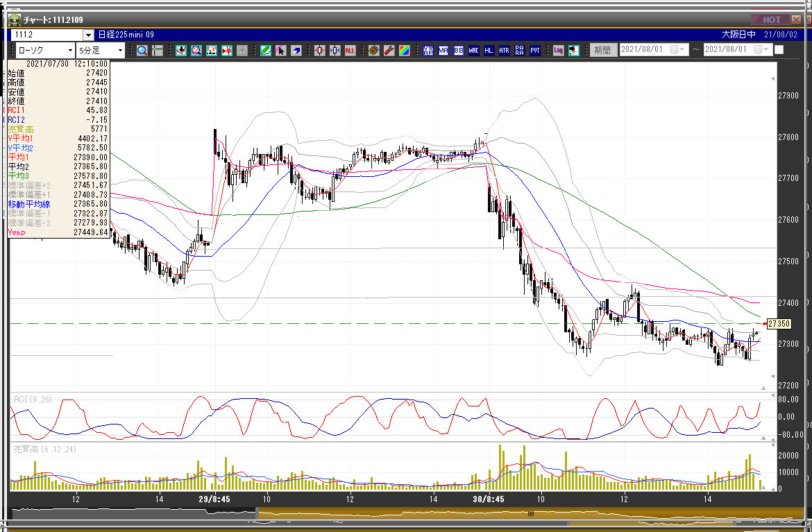Viewport: 812px width, 532px height.
Task: Toggle the BB Bollinger Bands indicator
Action: tap(458, 50)
